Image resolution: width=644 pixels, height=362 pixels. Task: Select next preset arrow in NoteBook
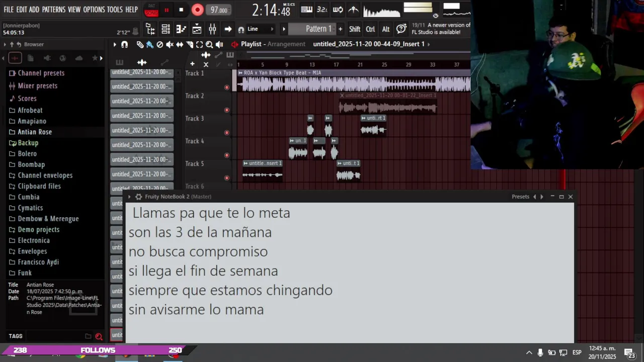(542, 197)
